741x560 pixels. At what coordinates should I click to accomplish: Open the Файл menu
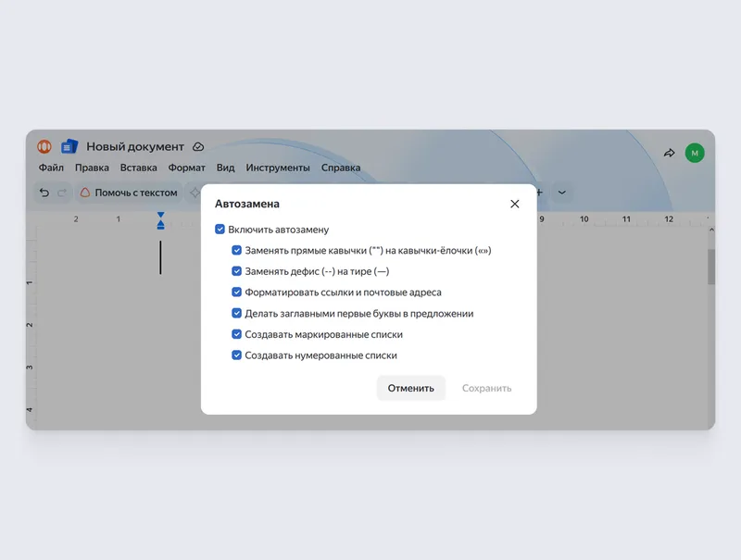click(51, 168)
